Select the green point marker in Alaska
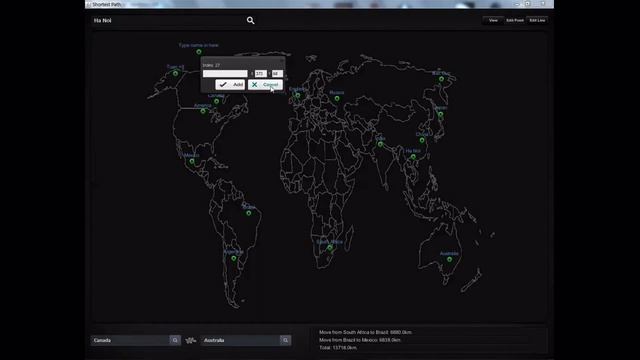Viewport: 640px width, 360px height. click(x=176, y=73)
